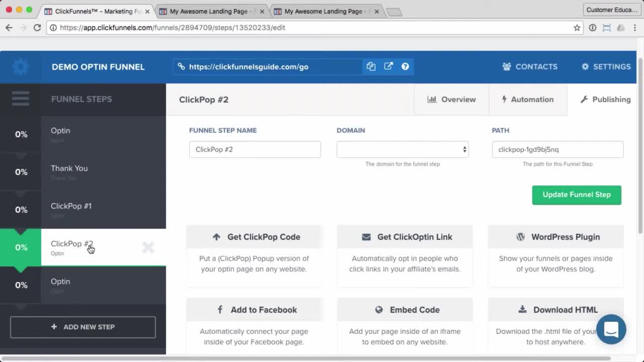Bookmark the page with the star icon

tap(577, 28)
